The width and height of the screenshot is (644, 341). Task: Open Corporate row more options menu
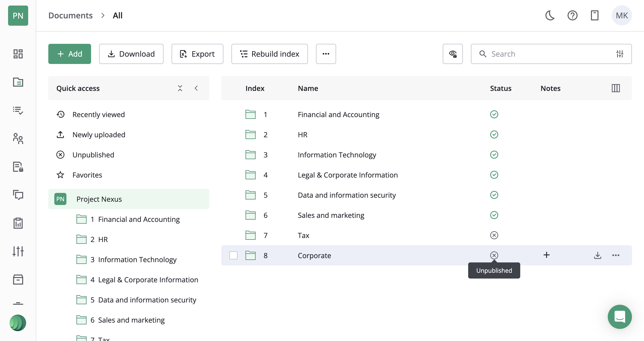click(616, 255)
